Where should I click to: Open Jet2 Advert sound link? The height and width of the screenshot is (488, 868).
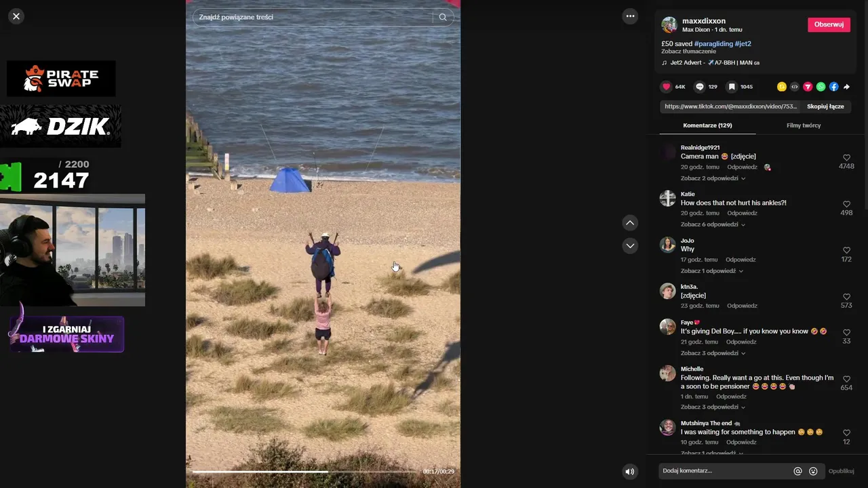click(711, 62)
